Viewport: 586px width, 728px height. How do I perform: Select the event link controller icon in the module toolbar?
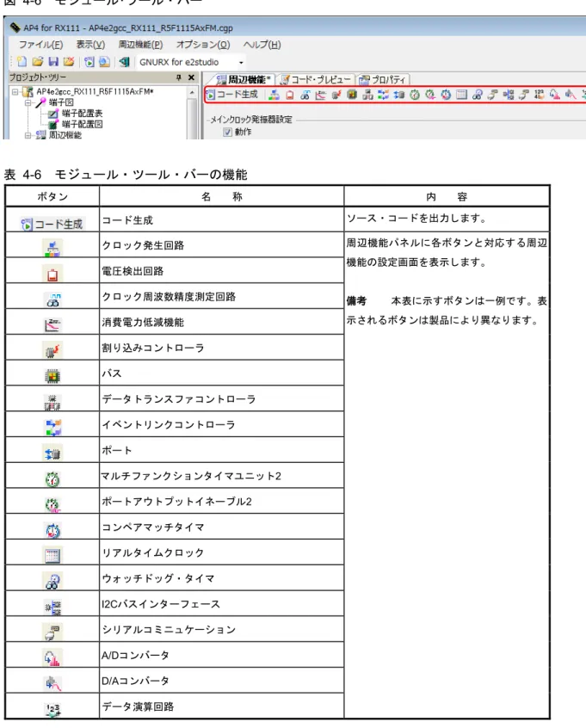coord(383,95)
